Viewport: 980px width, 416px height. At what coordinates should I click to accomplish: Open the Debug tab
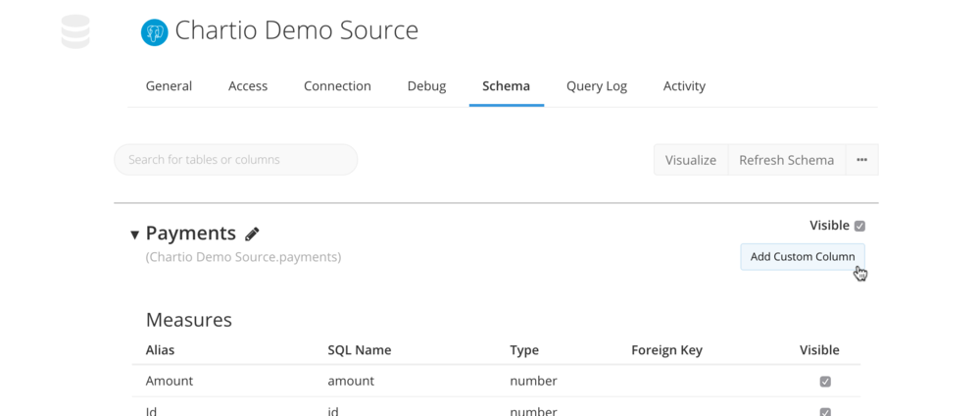[x=427, y=85]
